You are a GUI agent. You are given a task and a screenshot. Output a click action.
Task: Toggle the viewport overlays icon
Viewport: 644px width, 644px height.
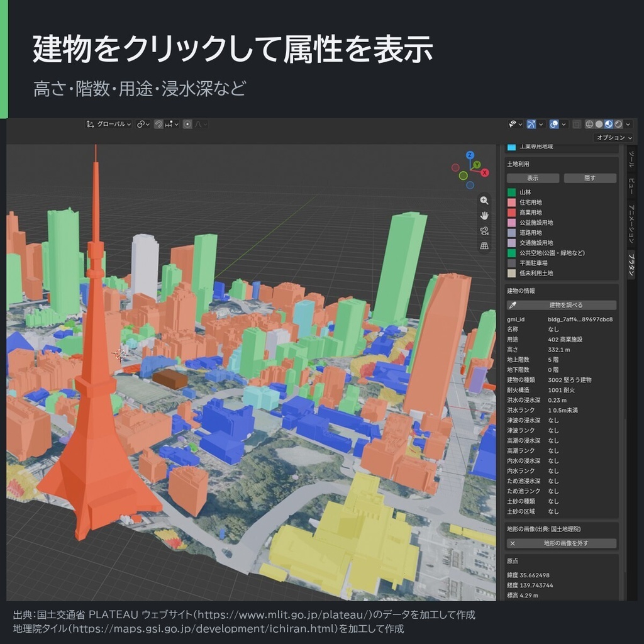[x=553, y=124]
